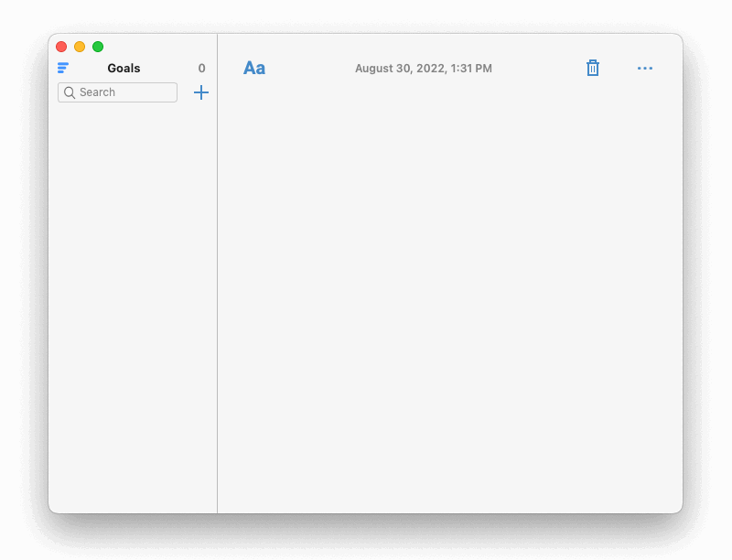
Task: Click the goals count showing 0
Action: [x=201, y=68]
